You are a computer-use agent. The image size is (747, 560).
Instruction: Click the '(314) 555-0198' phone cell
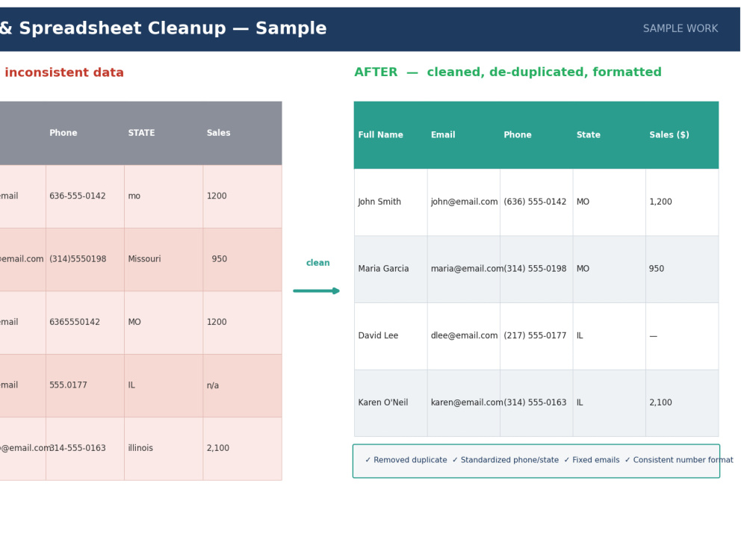(x=535, y=269)
